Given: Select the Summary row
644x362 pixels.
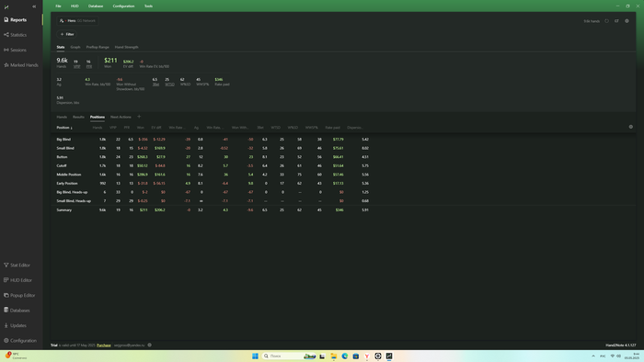Looking at the screenshot, I should click(343, 209).
